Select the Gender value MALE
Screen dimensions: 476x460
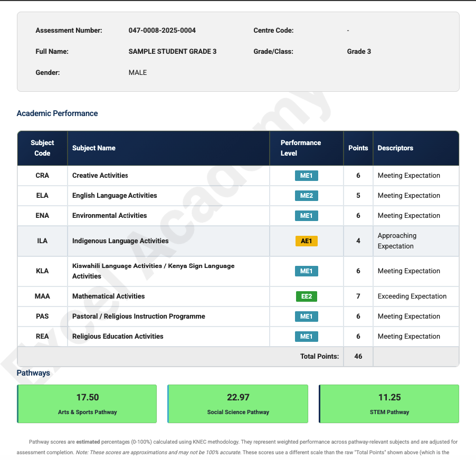click(137, 72)
